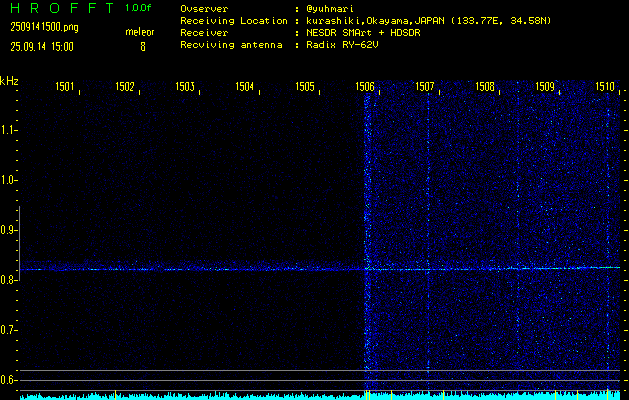Click the meteor count 8
The height and width of the screenshot is (400, 629).
click(x=143, y=47)
